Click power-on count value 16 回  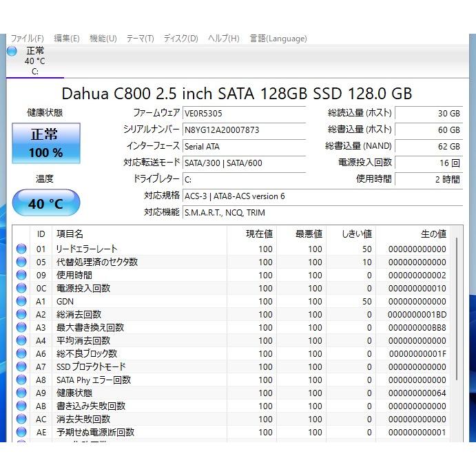(428, 163)
